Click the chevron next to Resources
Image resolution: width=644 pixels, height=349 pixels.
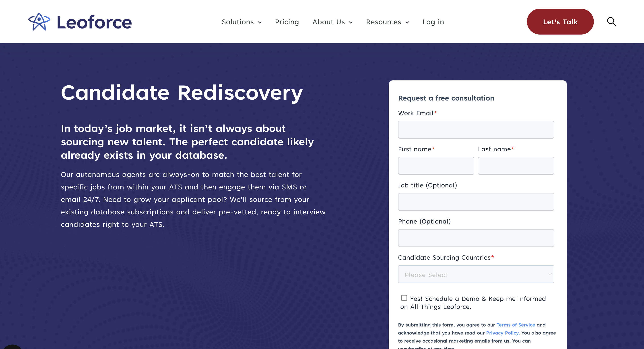tap(407, 23)
